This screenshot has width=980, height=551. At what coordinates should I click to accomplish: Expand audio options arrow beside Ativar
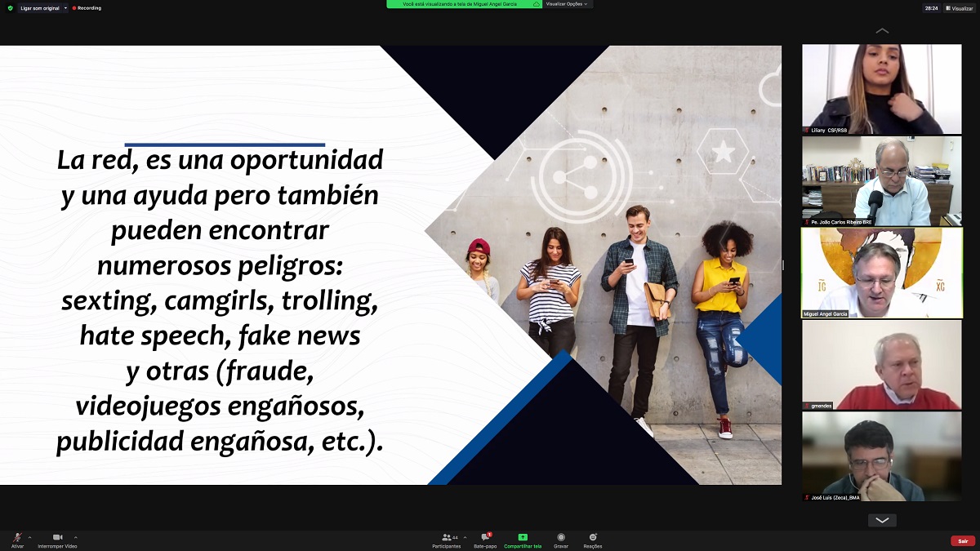click(x=29, y=537)
